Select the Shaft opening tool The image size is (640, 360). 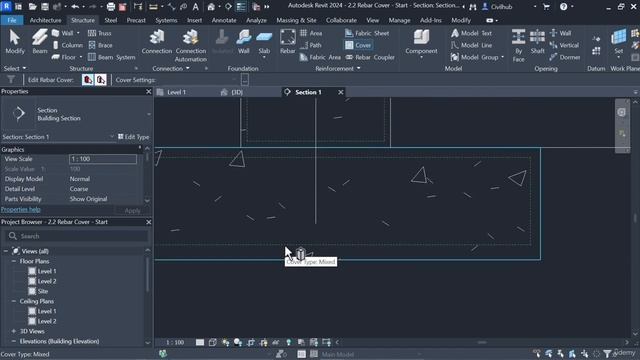537,42
